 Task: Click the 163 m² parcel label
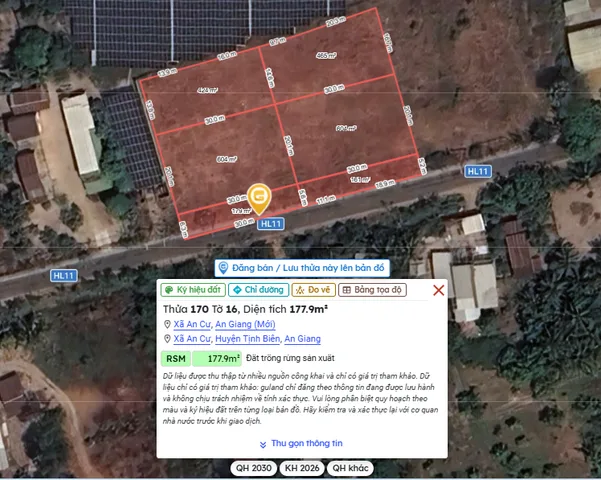point(360,179)
